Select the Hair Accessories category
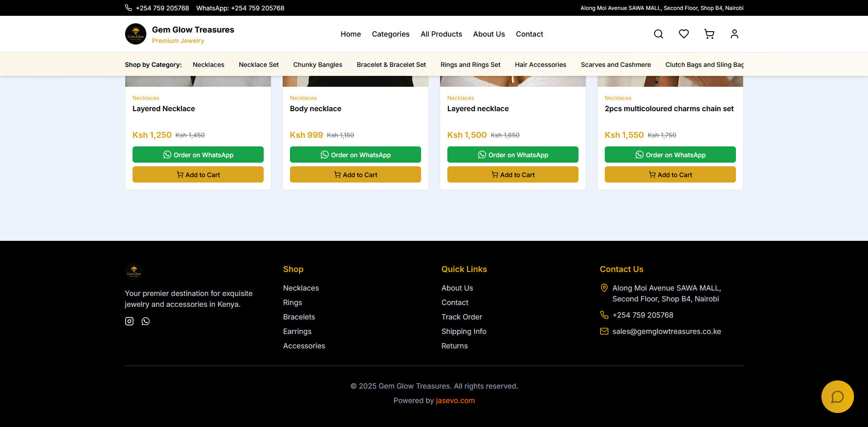The width and height of the screenshot is (868, 427). pos(541,65)
